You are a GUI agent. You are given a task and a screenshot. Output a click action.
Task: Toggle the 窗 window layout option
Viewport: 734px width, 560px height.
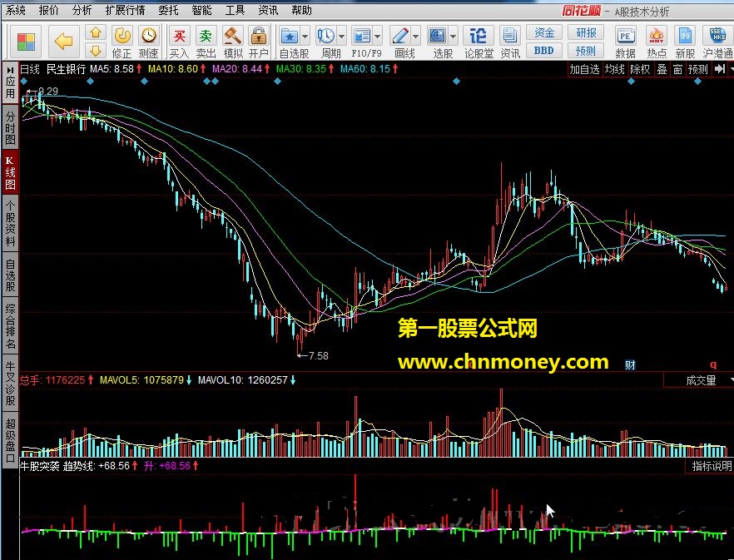677,69
